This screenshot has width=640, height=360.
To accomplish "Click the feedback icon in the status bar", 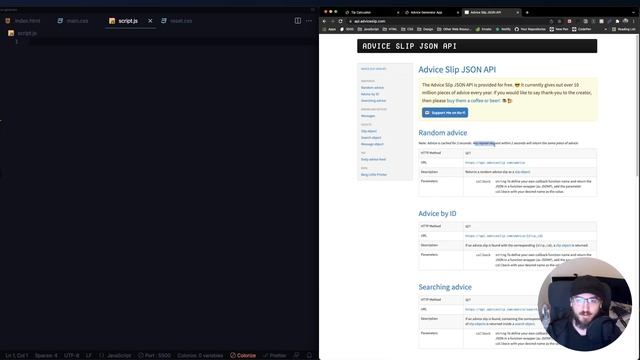I will coord(297,356).
